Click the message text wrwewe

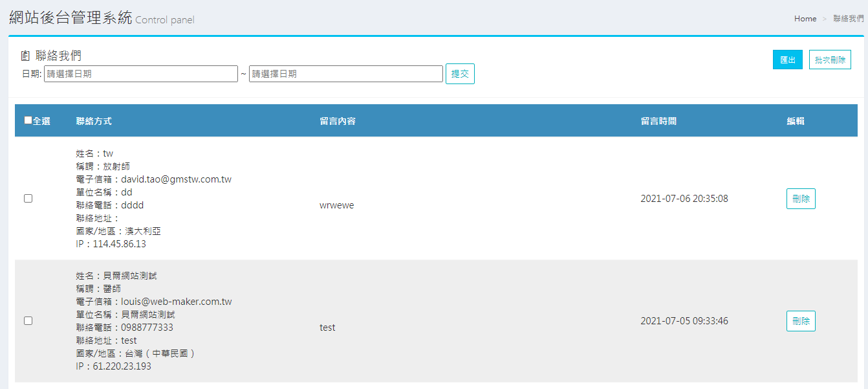(x=336, y=205)
